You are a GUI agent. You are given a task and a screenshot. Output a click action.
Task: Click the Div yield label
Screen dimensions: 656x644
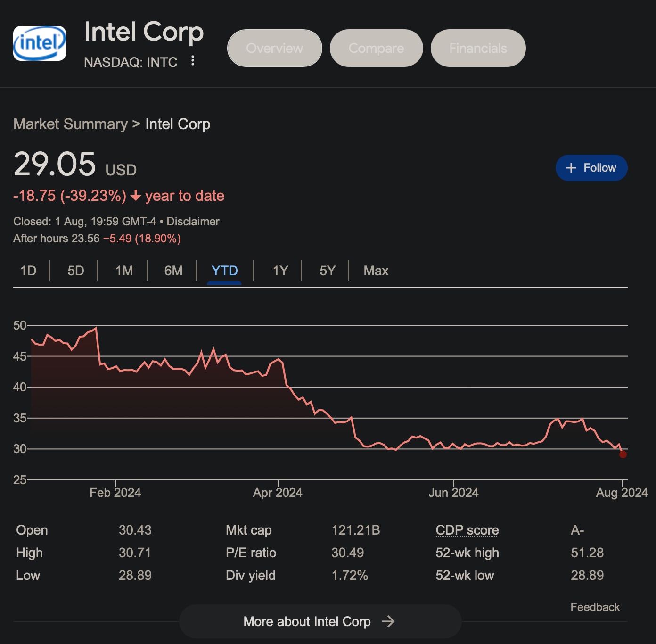coord(251,575)
